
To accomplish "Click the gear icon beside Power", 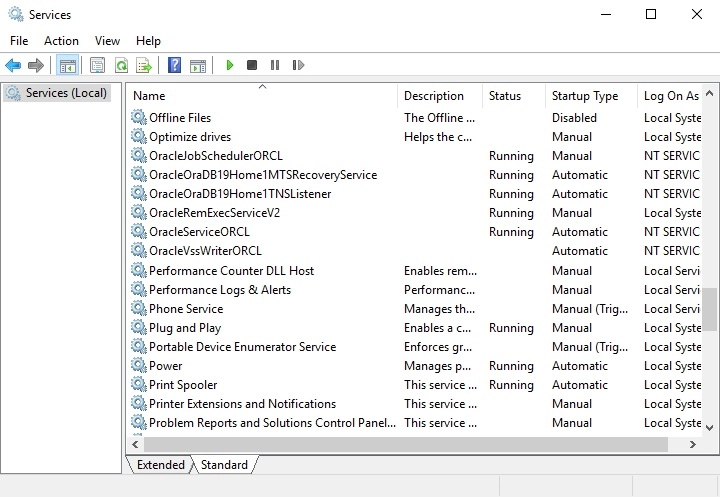I will [x=139, y=365].
